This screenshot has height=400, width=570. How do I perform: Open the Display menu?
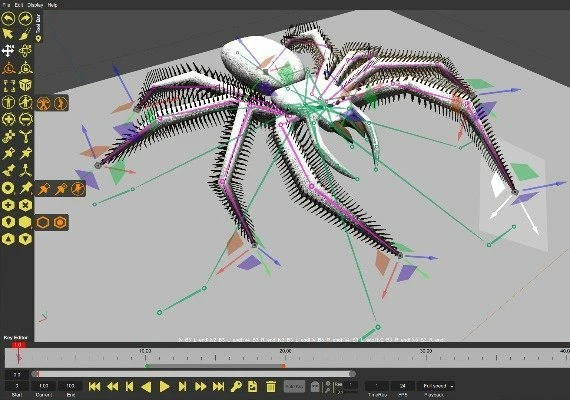pos(35,5)
